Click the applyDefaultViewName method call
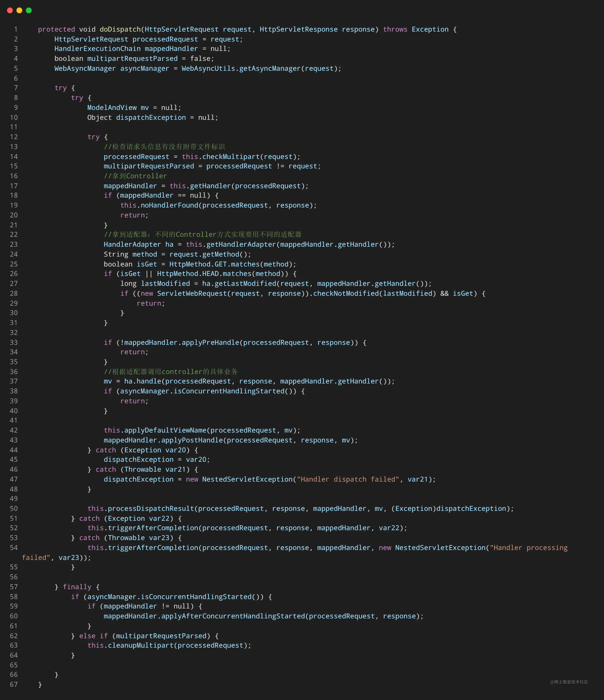This screenshot has height=700, width=604. 165,430
